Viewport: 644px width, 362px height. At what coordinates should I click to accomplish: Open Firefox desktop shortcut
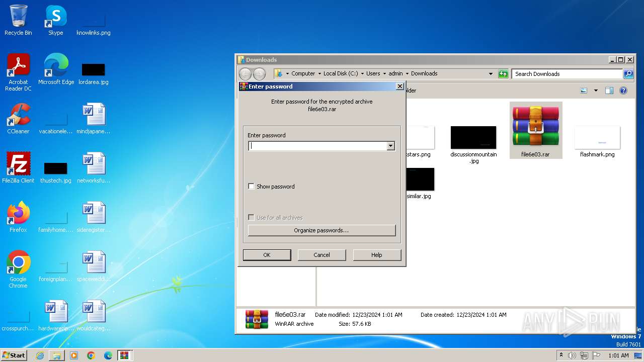18,217
